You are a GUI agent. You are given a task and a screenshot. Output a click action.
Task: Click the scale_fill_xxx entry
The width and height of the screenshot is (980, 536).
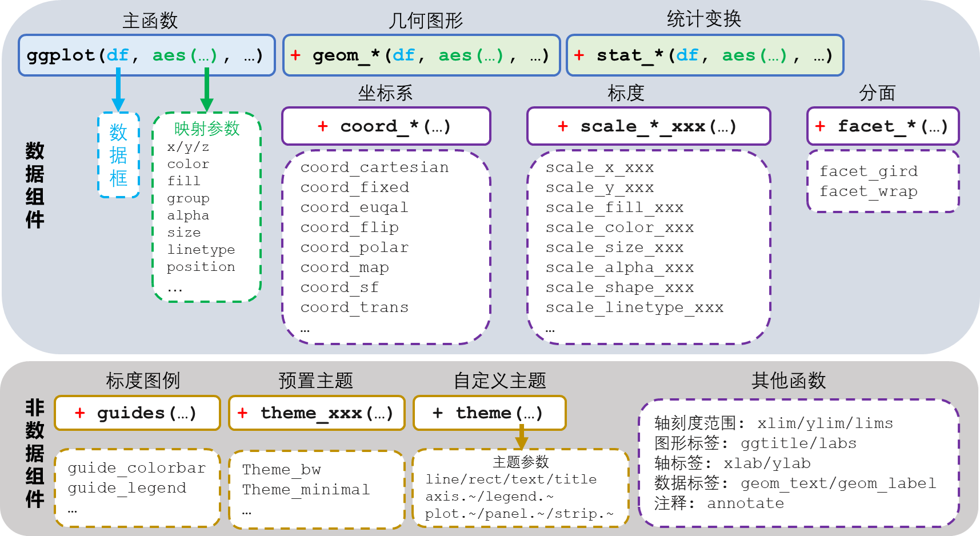coord(614,207)
